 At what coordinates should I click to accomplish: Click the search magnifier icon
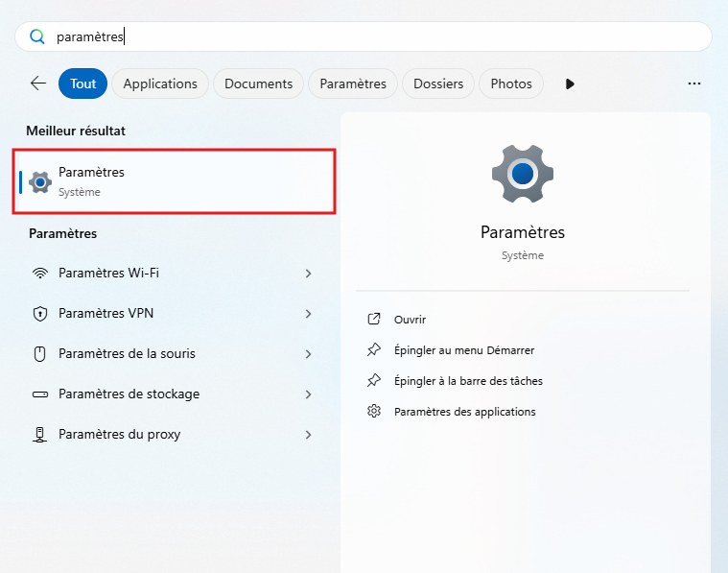37,36
